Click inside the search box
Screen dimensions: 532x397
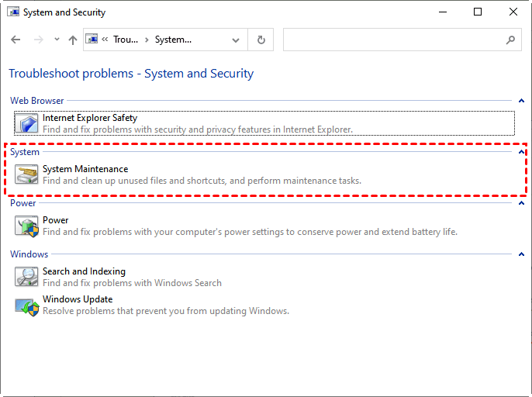(392, 40)
